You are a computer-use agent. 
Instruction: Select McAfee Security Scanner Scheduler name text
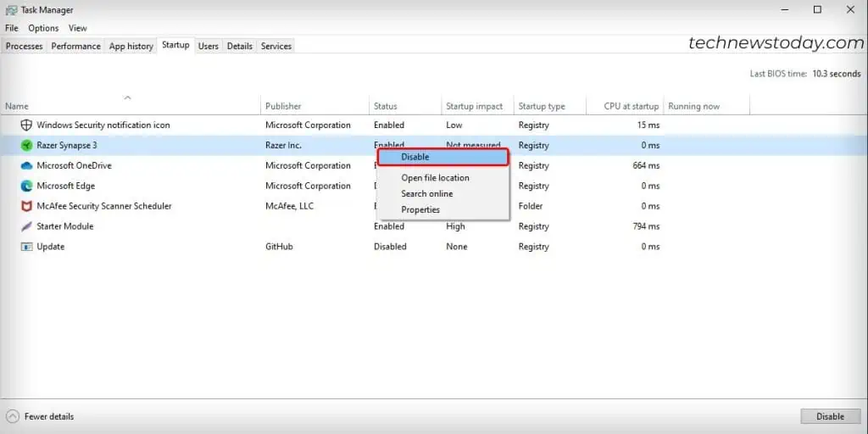point(104,206)
